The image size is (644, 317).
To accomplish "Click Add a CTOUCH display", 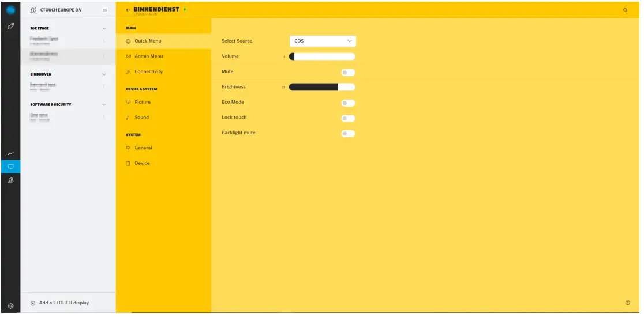I will [x=60, y=303].
